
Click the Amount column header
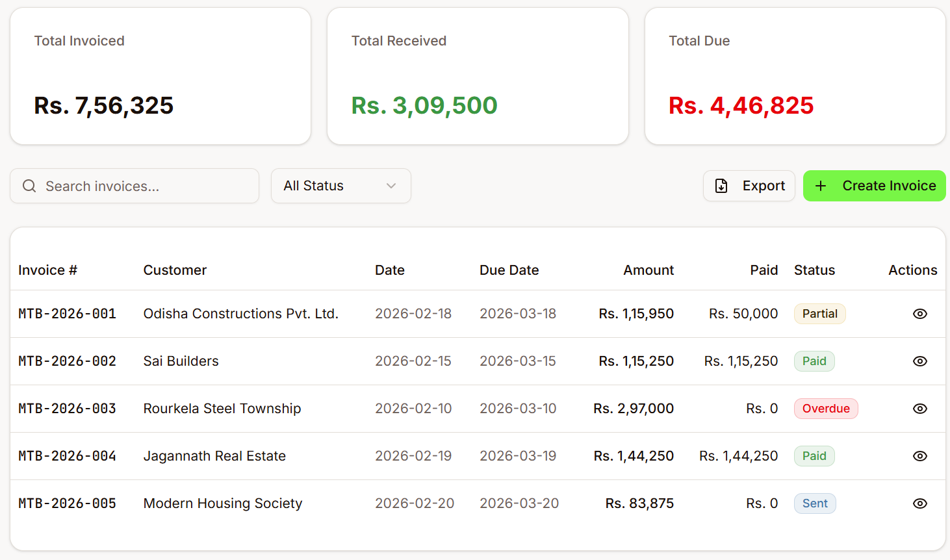[648, 270]
